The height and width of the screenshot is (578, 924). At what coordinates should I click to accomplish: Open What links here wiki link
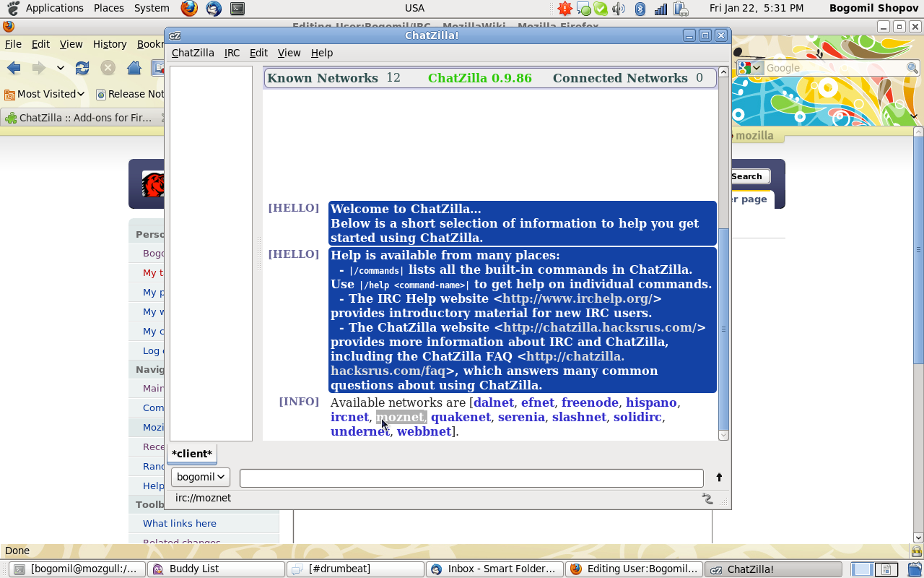coord(180,523)
